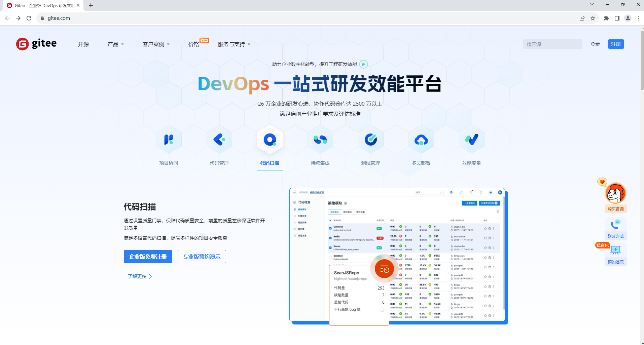Select the 多云部署 feature icon

pos(421,139)
